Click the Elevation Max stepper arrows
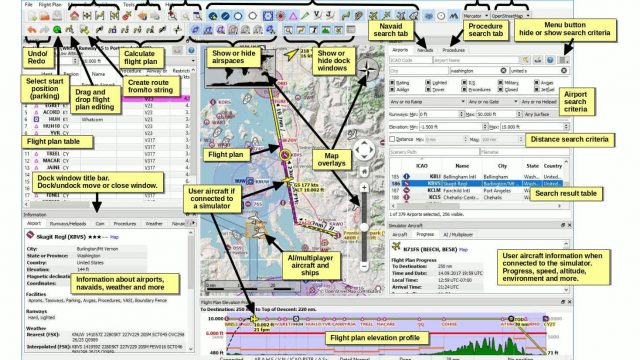Screen dimensions: 640x360 (x=566, y=127)
